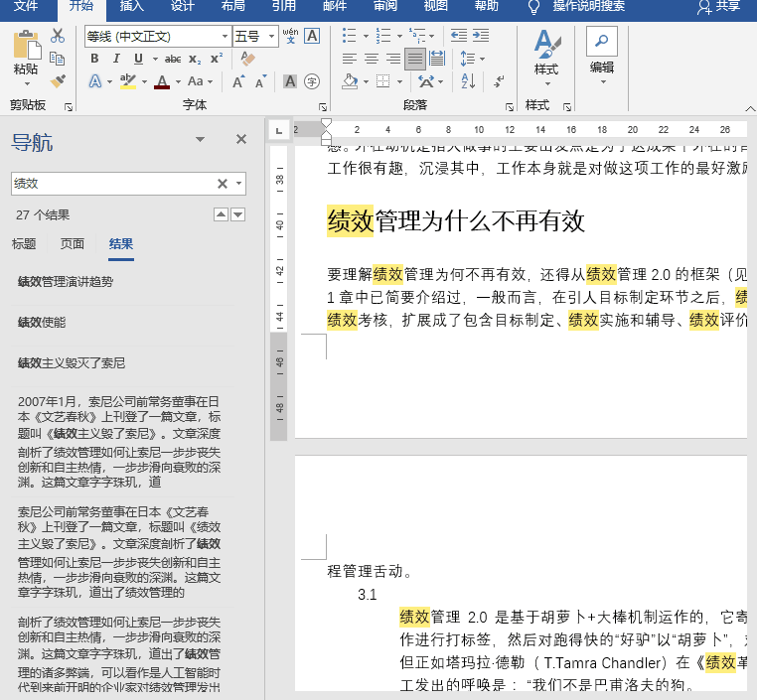Click the Copy icon
The width and height of the screenshot is (757, 700).
pos(58,59)
